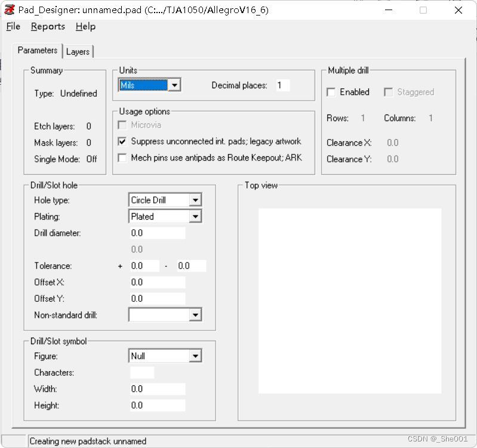Screen dimensions: 477x448
Task: Close the Pad Designer window
Action: point(458,10)
